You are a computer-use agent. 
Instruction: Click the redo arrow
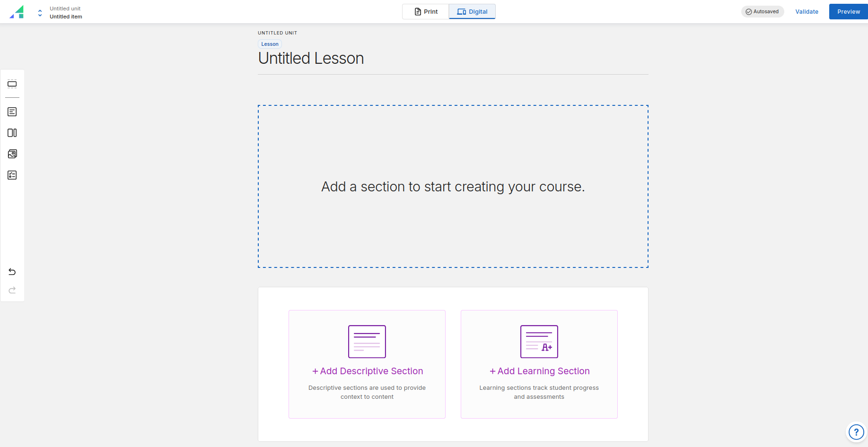[12, 290]
